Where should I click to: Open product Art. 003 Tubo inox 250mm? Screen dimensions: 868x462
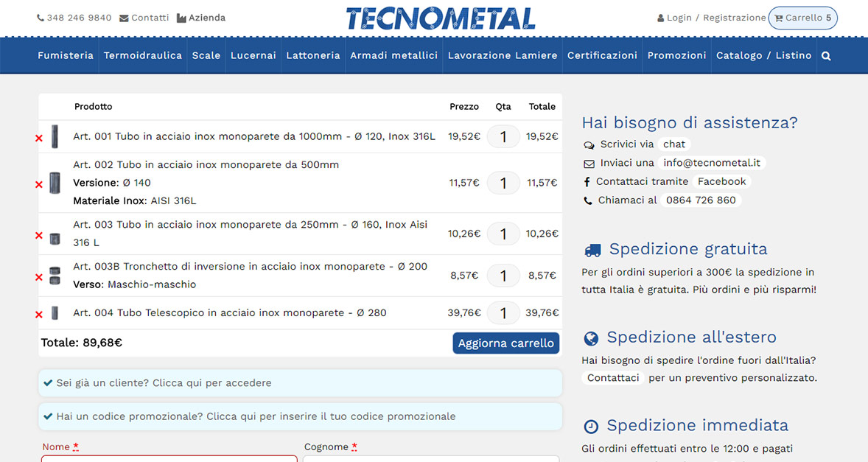251,234
